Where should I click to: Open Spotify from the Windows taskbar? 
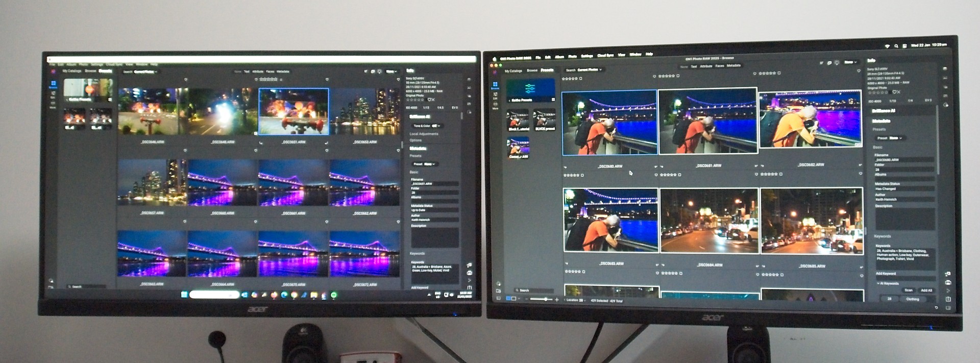pos(334,295)
